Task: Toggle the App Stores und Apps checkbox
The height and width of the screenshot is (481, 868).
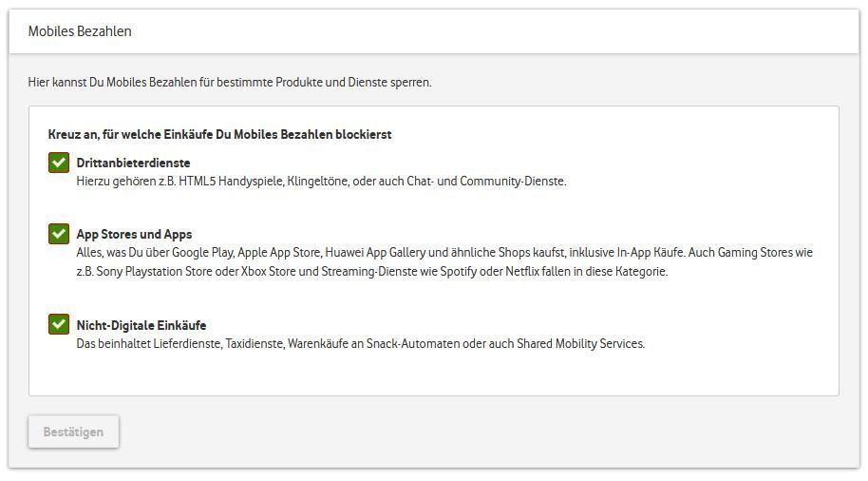Action: click(59, 234)
